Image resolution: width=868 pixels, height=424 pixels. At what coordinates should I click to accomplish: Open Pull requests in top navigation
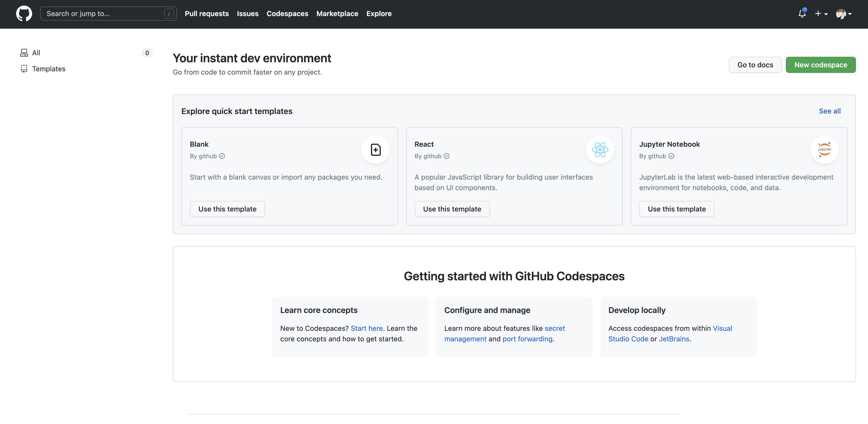click(206, 14)
